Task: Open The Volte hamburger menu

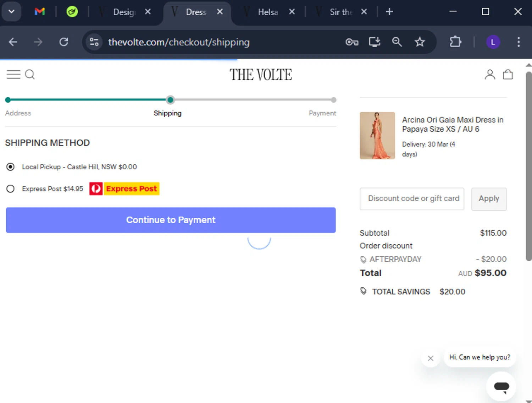Action: click(x=13, y=74)
